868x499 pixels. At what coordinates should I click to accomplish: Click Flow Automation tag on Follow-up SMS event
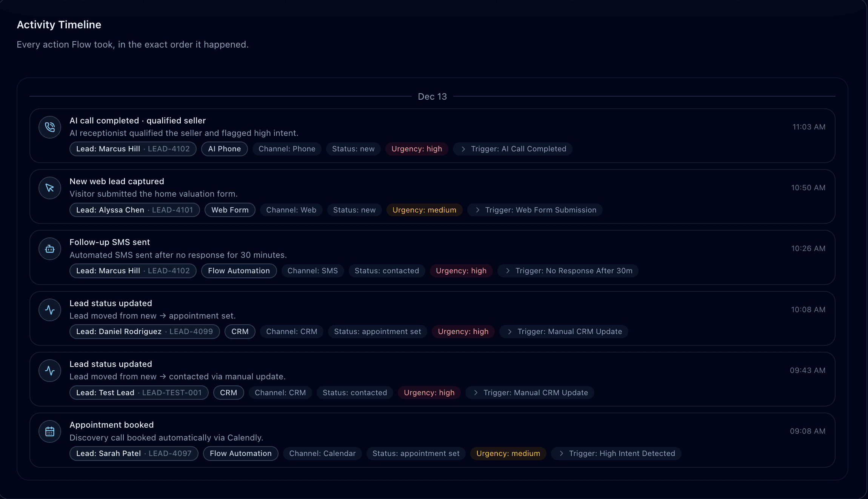tap(239, 271)
